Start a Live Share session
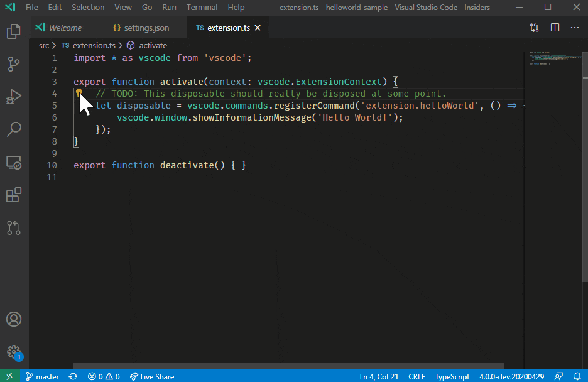This screenshot has width=588, height=382. (x=151, y=376)
